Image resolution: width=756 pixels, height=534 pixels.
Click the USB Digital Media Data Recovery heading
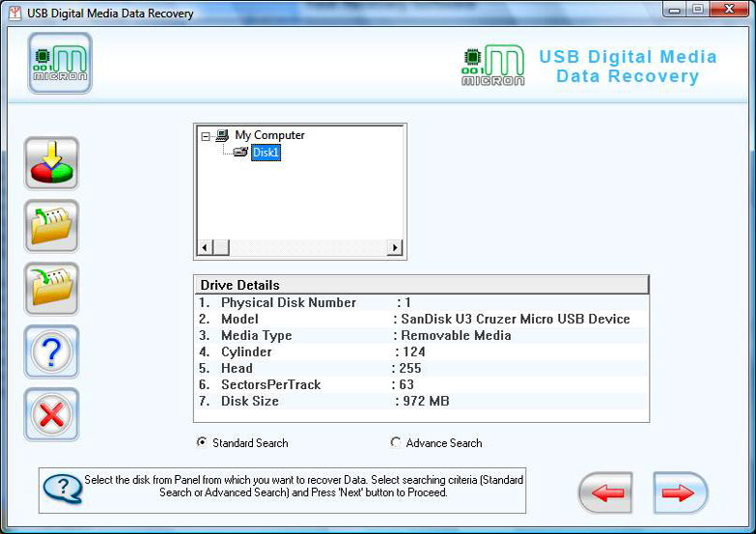point(628,66)
